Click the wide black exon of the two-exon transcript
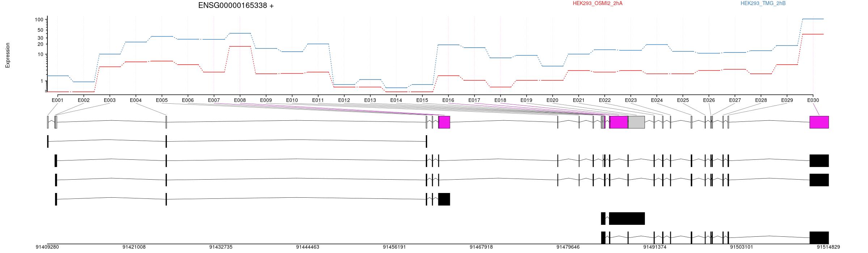This screenshot has width=868, height=253. coord(627,219)
